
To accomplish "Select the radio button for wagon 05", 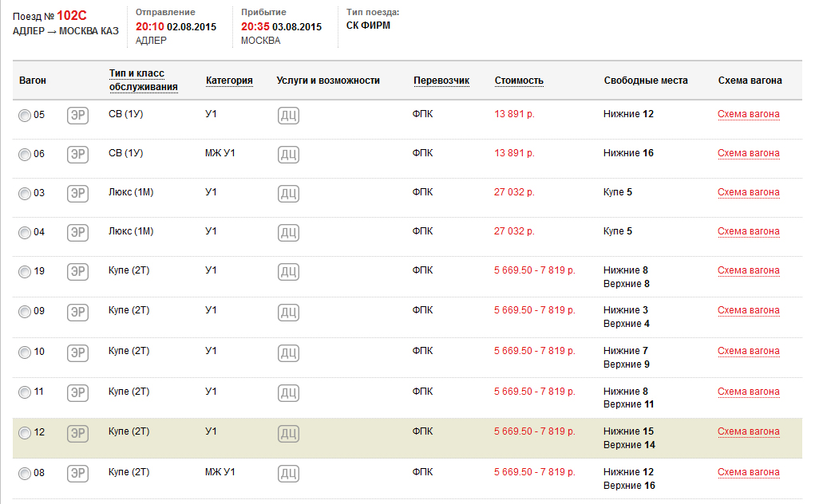I will 25,116.
